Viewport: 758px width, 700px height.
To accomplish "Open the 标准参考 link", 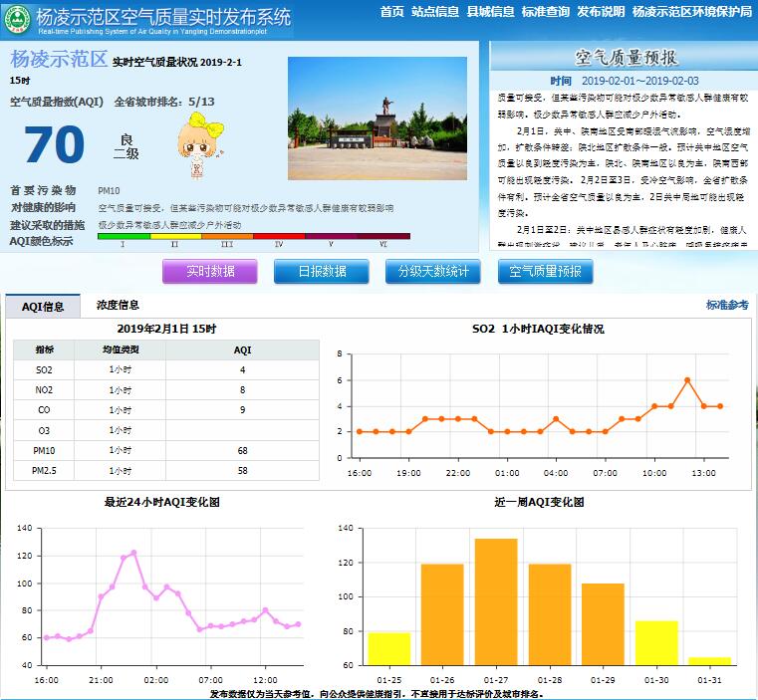I will coord(727,306).
